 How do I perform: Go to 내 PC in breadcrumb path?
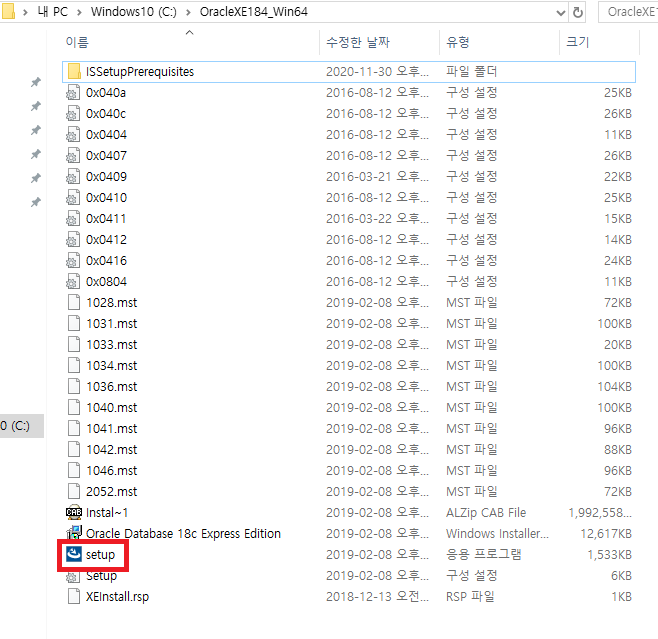52,12
